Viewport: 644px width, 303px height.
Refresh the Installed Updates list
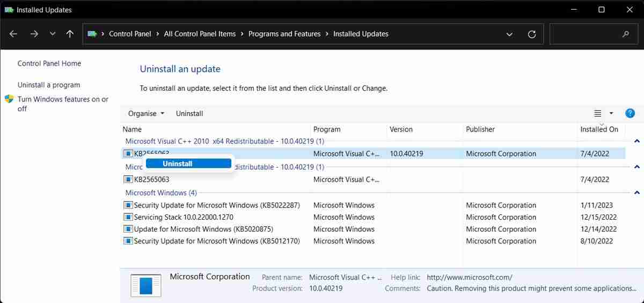click(x=532, y=34)
